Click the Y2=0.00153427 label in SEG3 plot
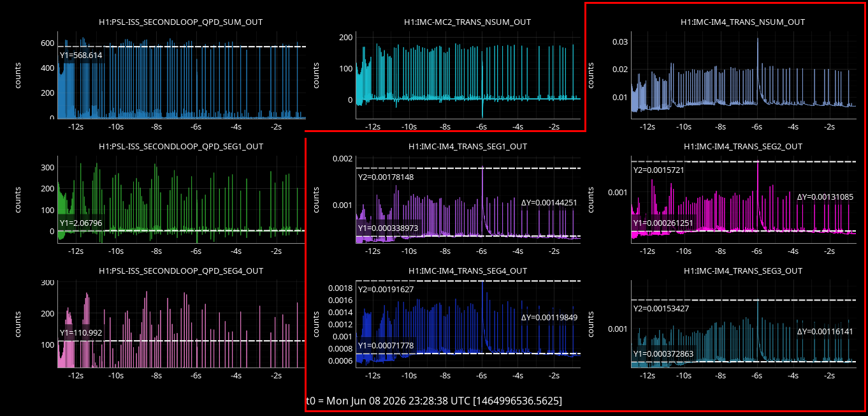Viewport: 868px width, 416px height. [662, 308]
